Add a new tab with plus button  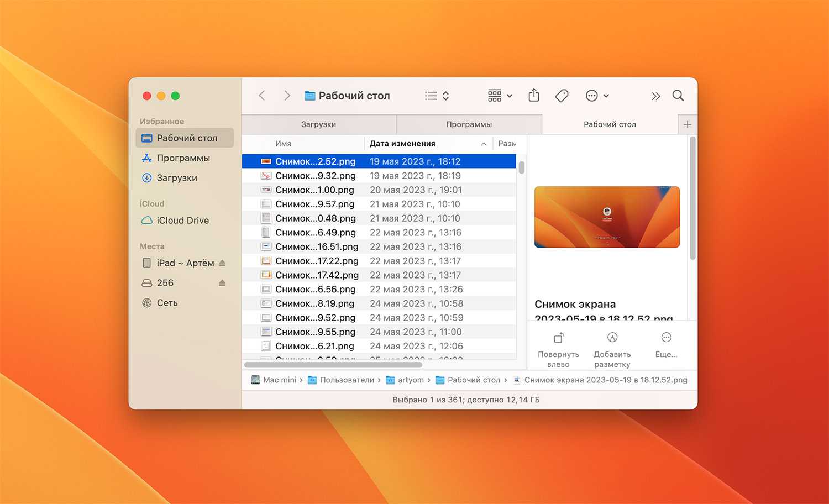687,124
